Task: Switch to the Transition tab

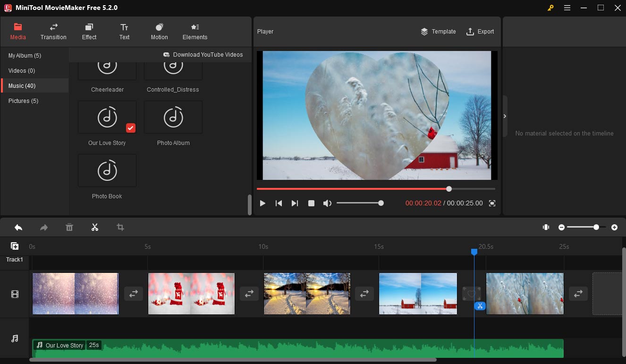Action: point(53,32)
